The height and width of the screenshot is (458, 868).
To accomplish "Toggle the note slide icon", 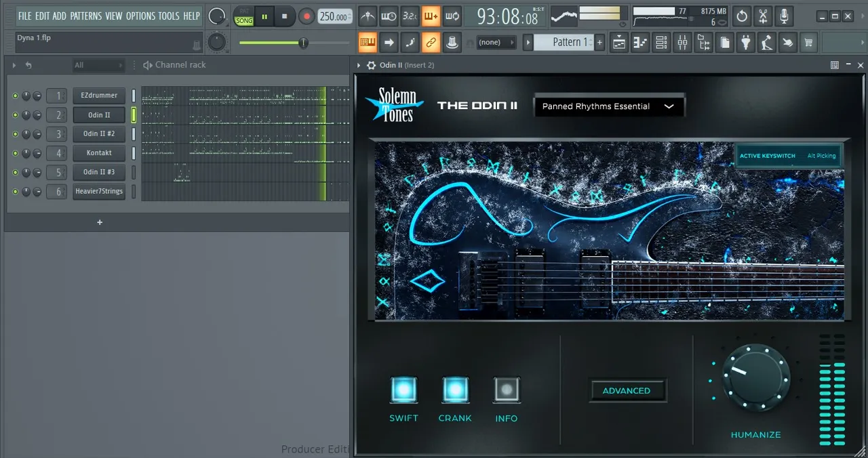I will click(x=410, y=42).
